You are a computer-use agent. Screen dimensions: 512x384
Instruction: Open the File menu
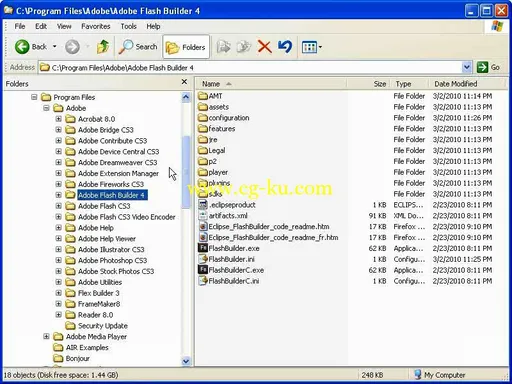click(x=20, y=26)
